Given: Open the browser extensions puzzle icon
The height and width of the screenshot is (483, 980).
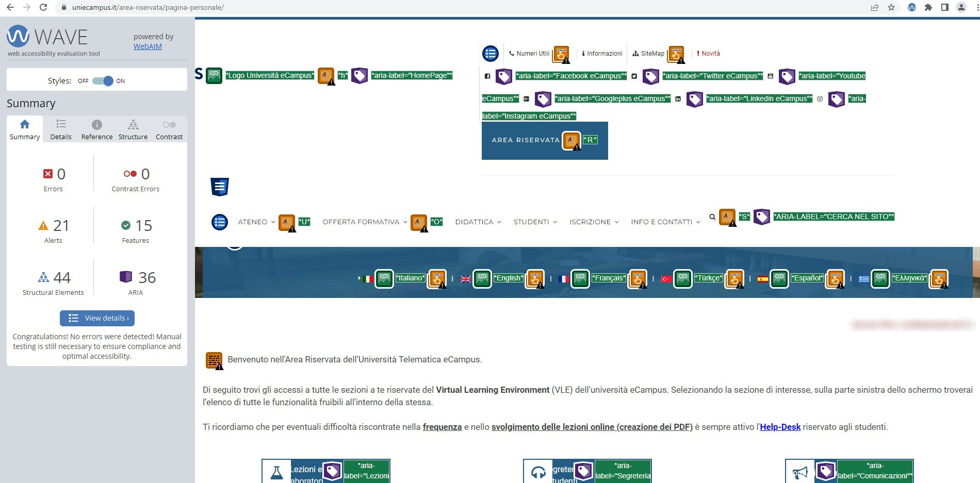Looking at the screenshot, I should [928, 7].
